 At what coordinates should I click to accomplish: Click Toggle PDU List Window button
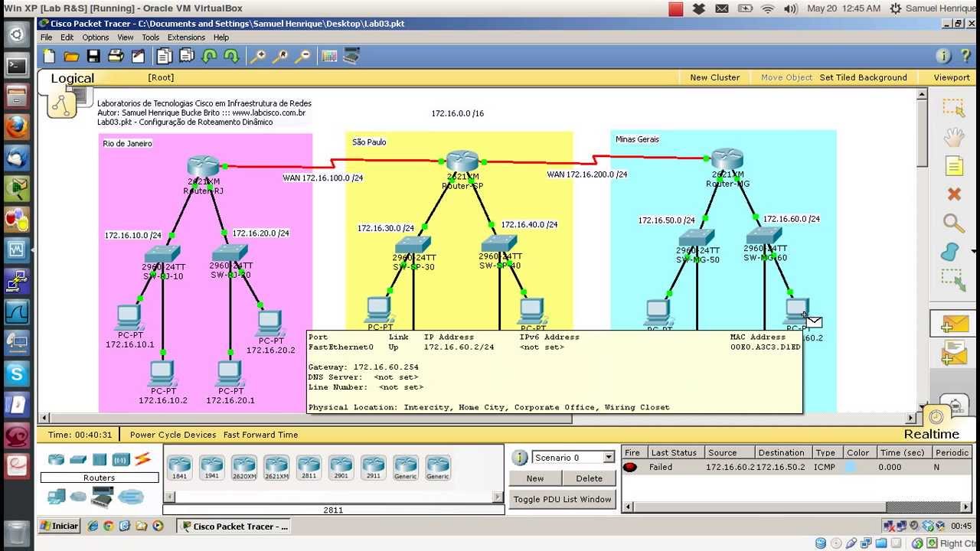pos(562,499)
